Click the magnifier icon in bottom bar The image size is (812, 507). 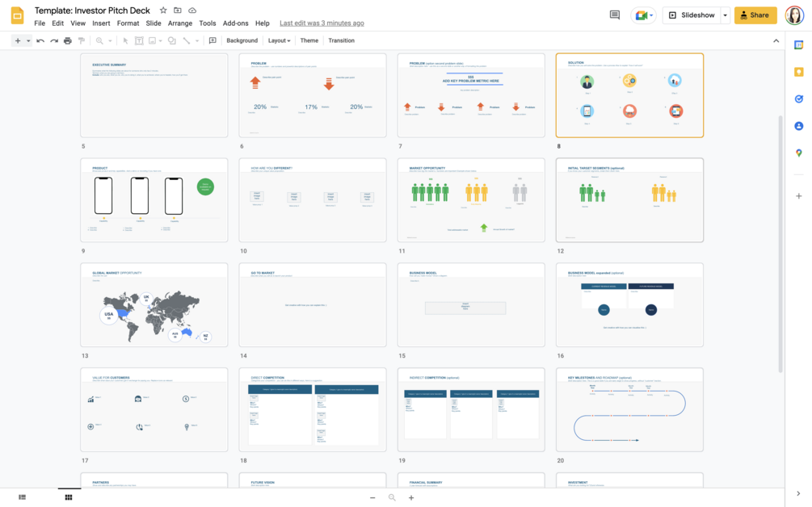[392, 497]
